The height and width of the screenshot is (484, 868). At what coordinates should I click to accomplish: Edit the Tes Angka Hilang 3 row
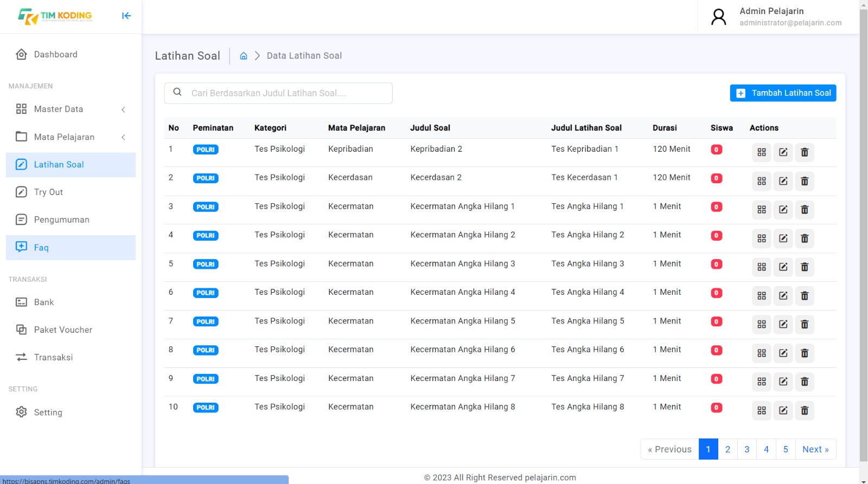tap(783, 267)
